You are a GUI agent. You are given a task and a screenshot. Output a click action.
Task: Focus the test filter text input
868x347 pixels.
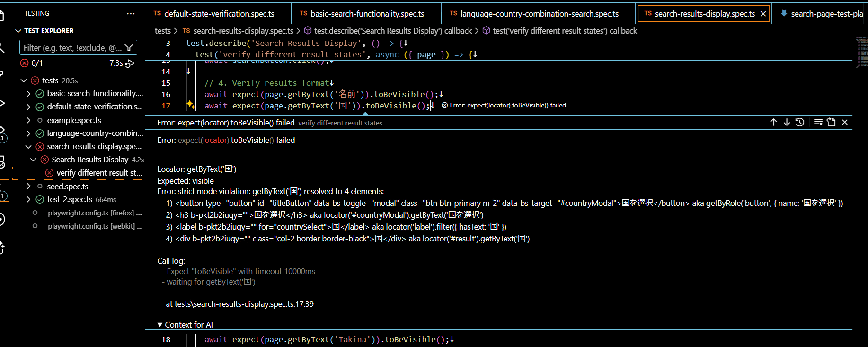pyautogui.click(x=71, y=48)
